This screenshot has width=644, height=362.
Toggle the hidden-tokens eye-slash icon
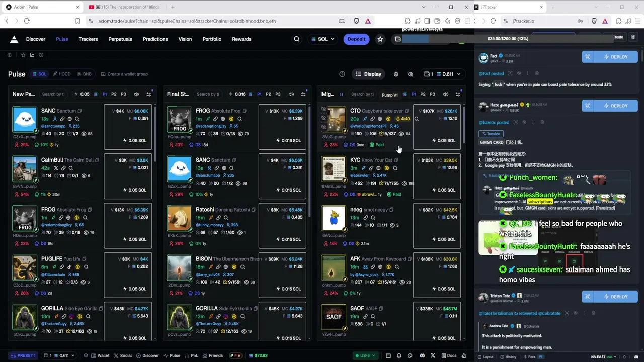point(411,74)
